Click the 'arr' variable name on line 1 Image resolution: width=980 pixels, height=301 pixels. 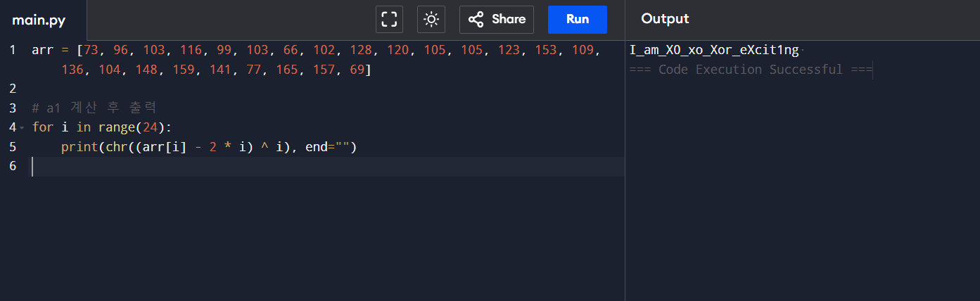pyautogui.click(x=43, y=50)
